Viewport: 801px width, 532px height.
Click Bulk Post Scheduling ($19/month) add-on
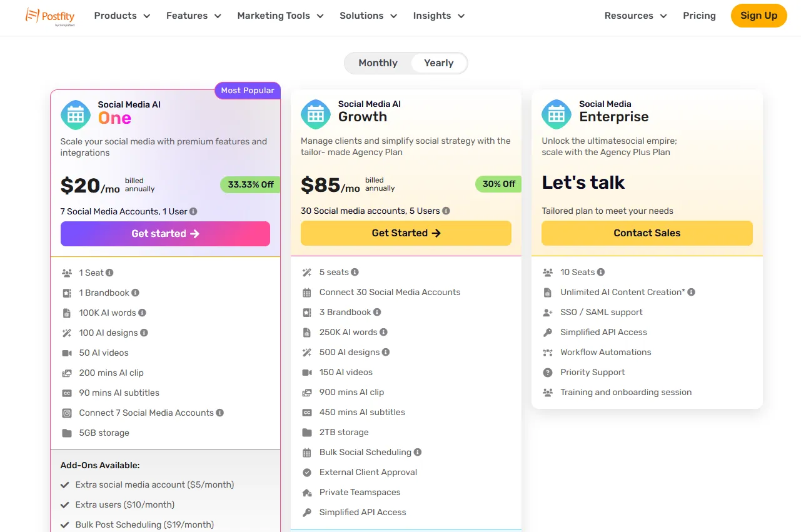coord(144,524)
